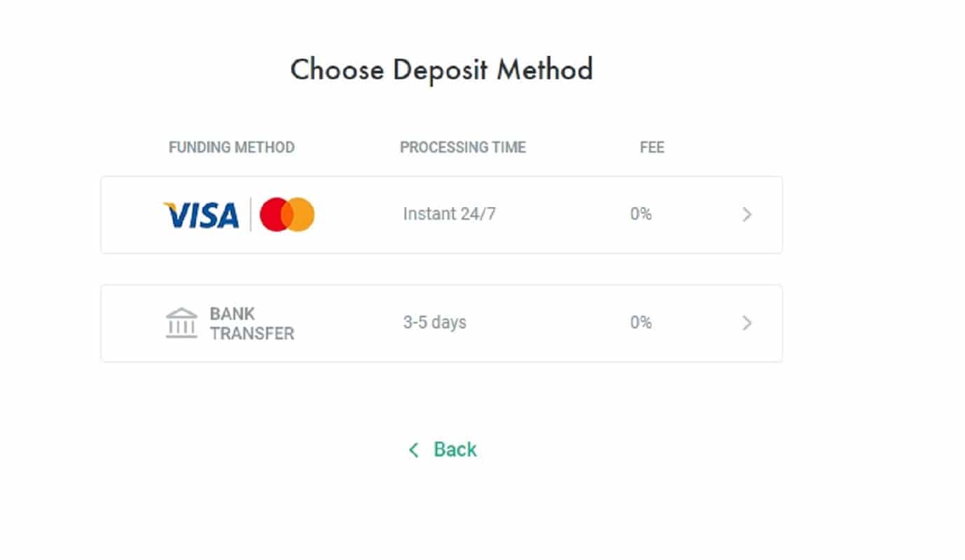Click the 3-5 days processing time

434,323
